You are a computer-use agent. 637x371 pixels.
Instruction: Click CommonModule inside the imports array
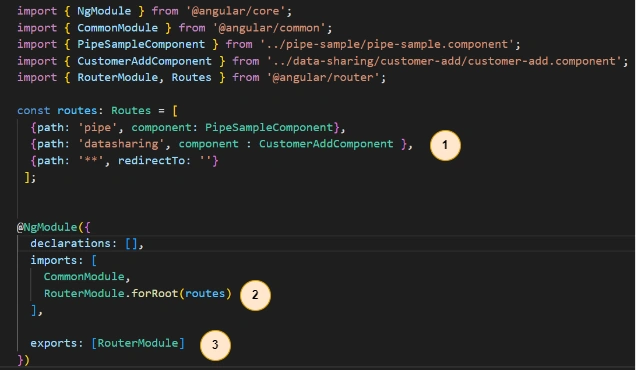(x=84, y=277)
